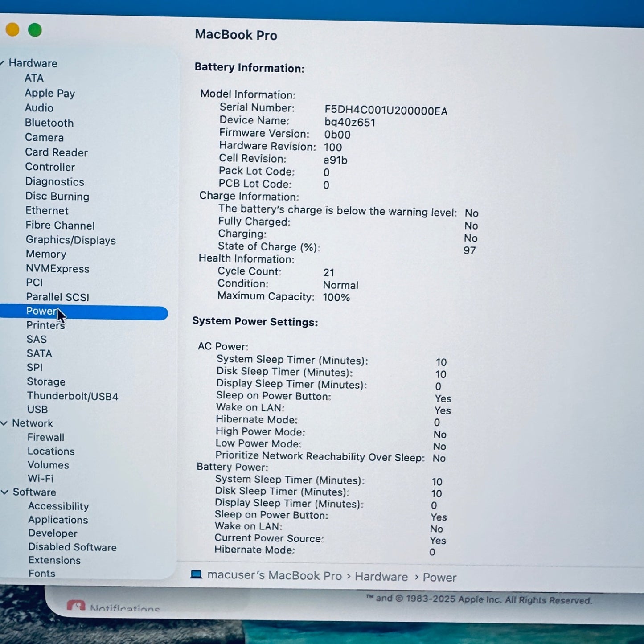Select Graphics/Displays
This screenshot has height=644, width=644.
click(x=71, y=240)
